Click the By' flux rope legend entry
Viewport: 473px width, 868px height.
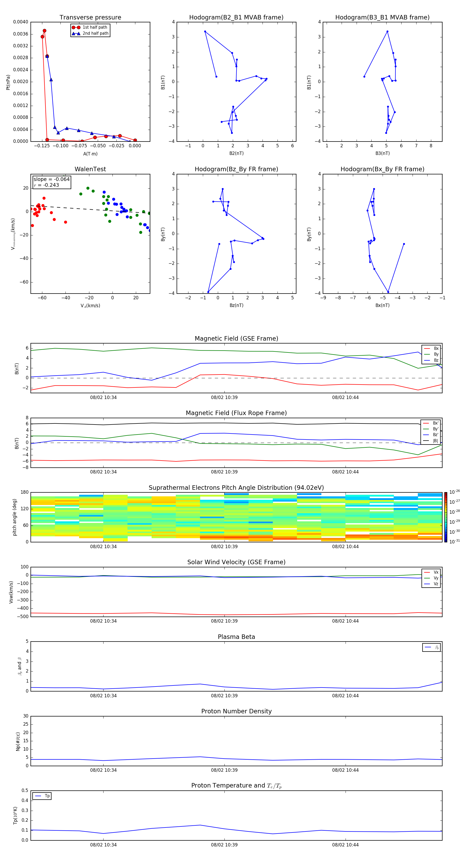pos(431,429)
